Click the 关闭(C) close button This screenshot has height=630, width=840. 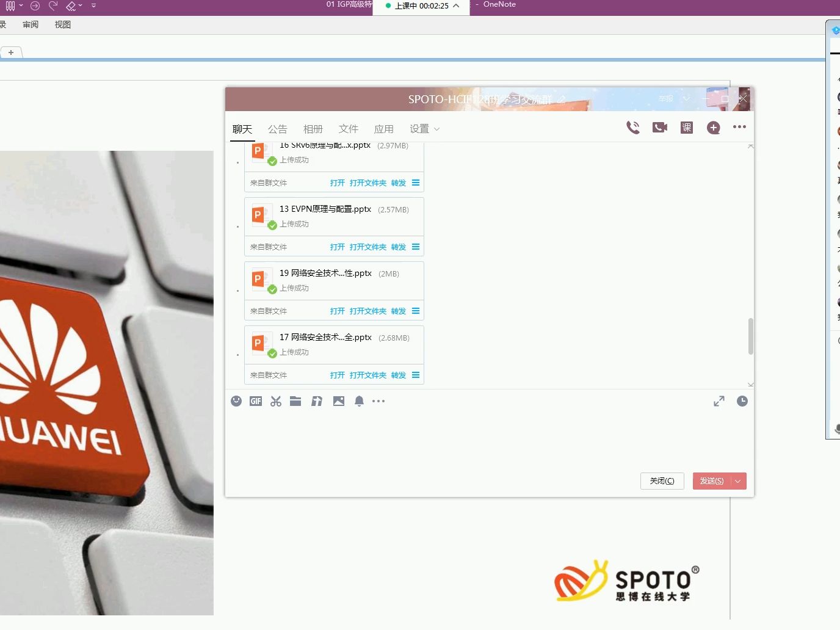tap(662, 481)
